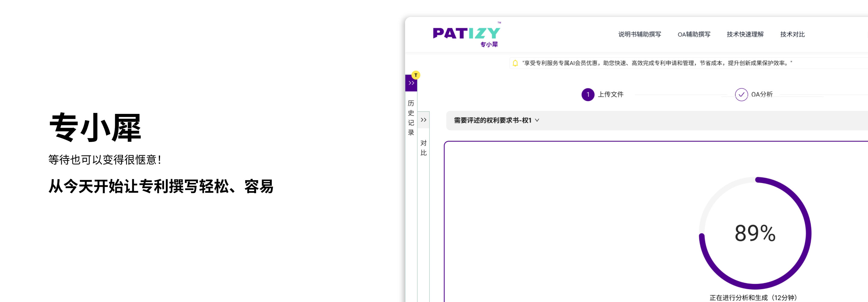Click the large 专小犀 heading
The height and width of the screenshot is (302, 868).
point(95,128)
